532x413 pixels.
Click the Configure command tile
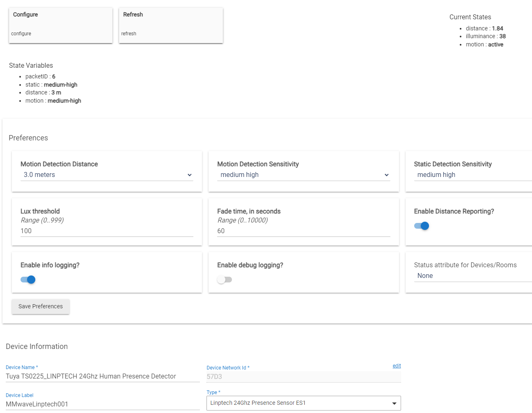61,25
